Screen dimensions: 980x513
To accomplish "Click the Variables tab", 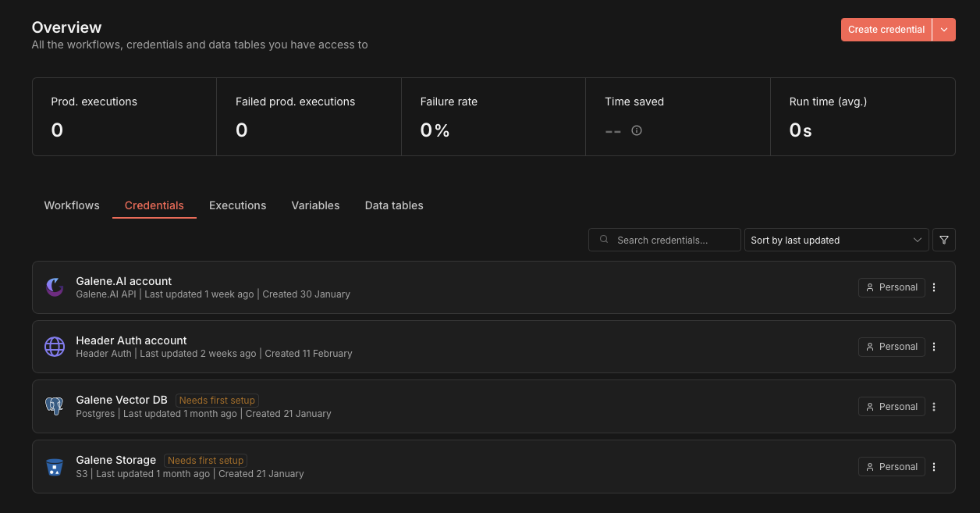I will [x=315, y=205].
